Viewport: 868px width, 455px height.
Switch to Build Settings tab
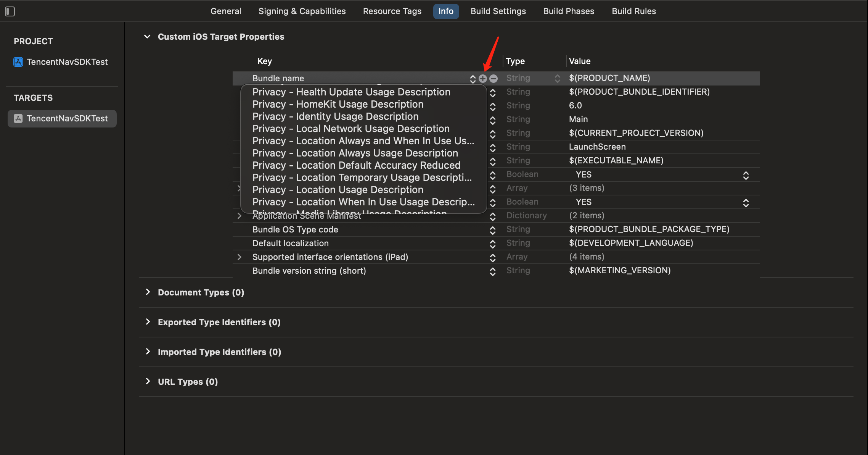point(498,11)
